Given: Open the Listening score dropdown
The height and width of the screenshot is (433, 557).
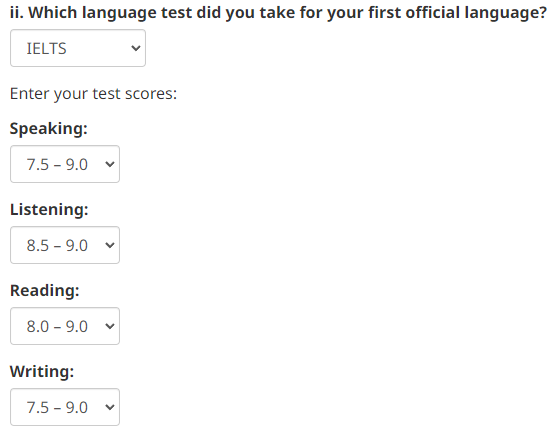Looking at the screenshot, I should point(65,245).
